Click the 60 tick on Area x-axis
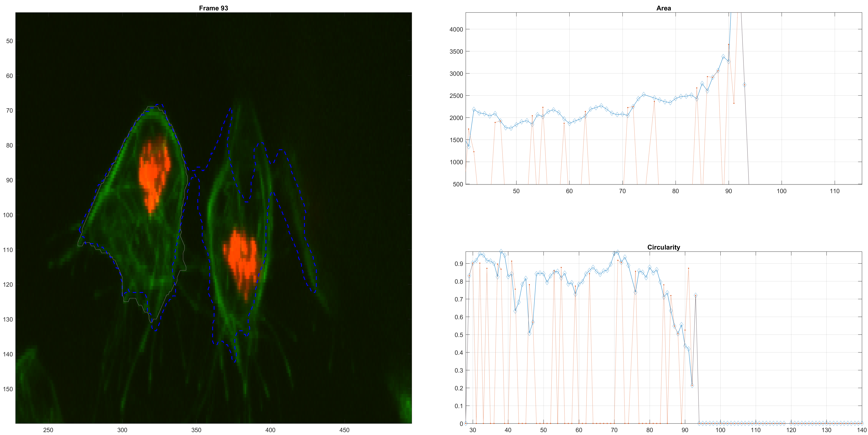 click(569, 191)
